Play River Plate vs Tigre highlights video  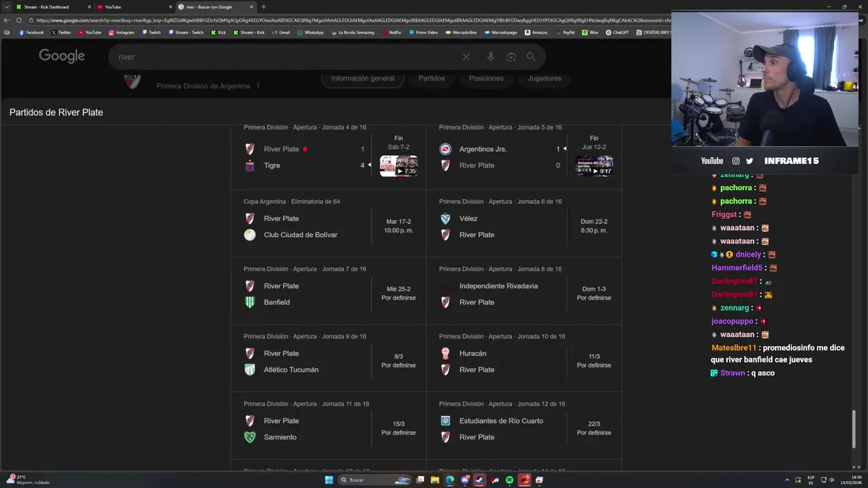click(399, 166)
